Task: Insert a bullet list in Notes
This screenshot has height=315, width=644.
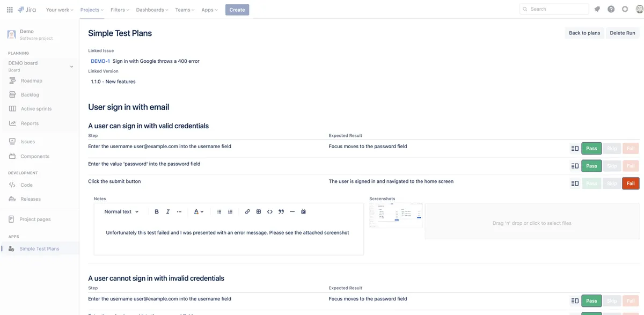Action: 219,211
